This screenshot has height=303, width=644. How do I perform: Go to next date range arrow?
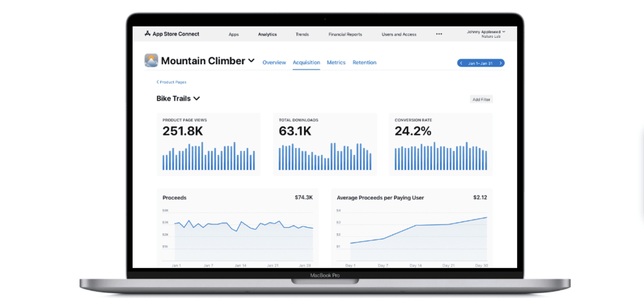pyautogui.click(x=501, y=63)
